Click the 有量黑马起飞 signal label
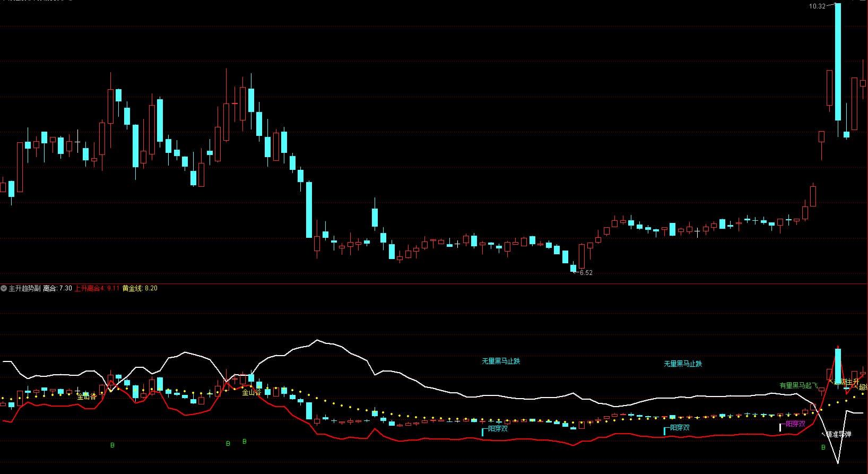This screenshot has height=474, width=868. (x=798, y=385)
